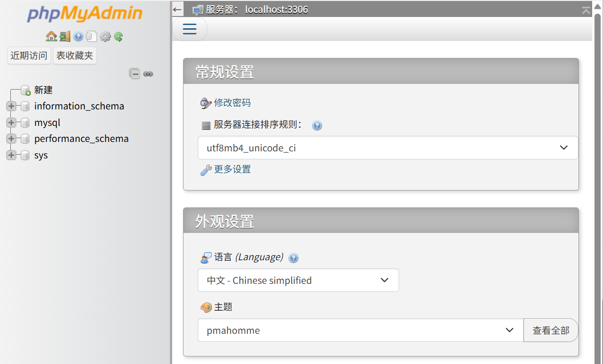Click the change password key icon

click(x=206, y=103)
